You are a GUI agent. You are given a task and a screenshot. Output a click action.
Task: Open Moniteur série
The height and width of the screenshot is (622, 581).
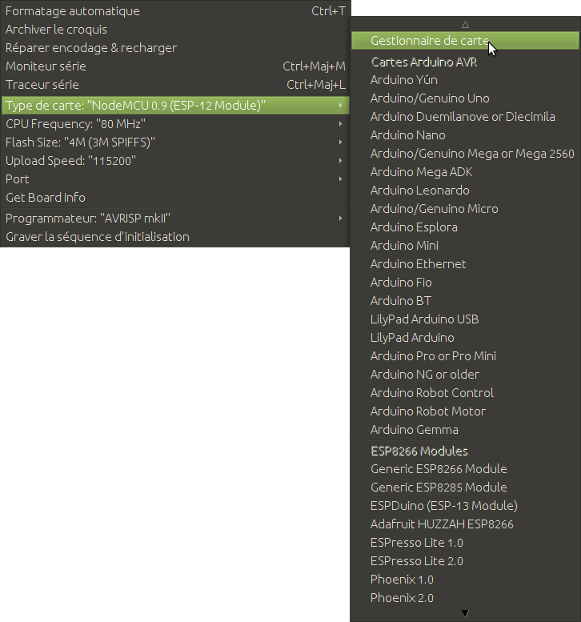175,66
